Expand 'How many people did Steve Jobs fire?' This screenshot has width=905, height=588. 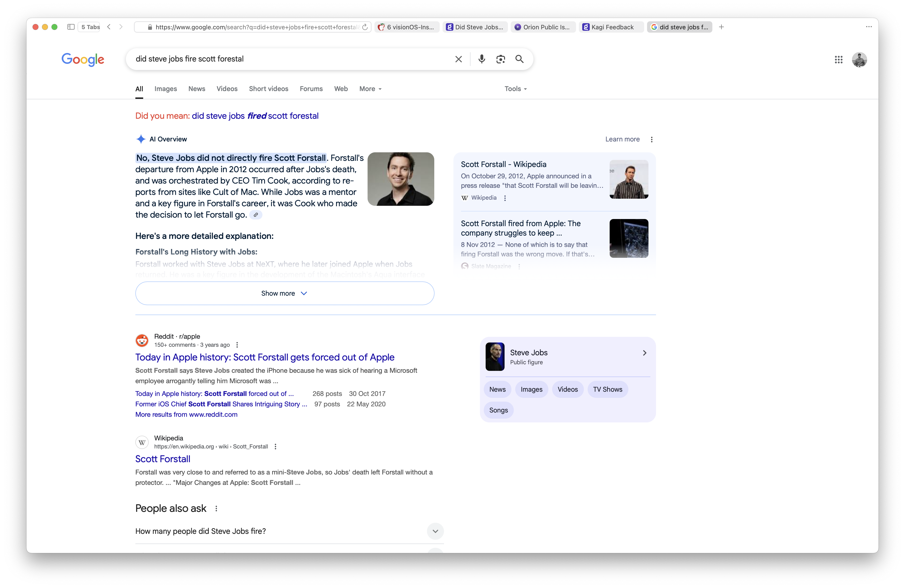coord(435,531)
